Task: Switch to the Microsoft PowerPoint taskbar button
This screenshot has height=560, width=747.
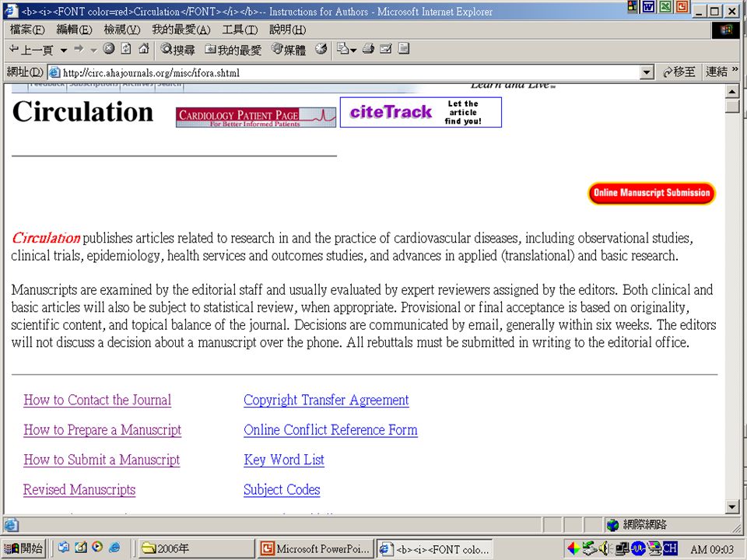Action: 315,548
